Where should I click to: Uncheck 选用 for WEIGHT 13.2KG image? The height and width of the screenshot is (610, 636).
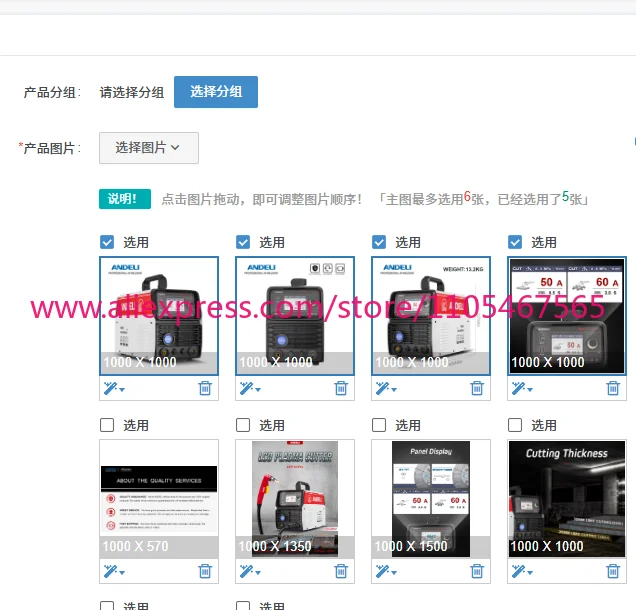379,242
